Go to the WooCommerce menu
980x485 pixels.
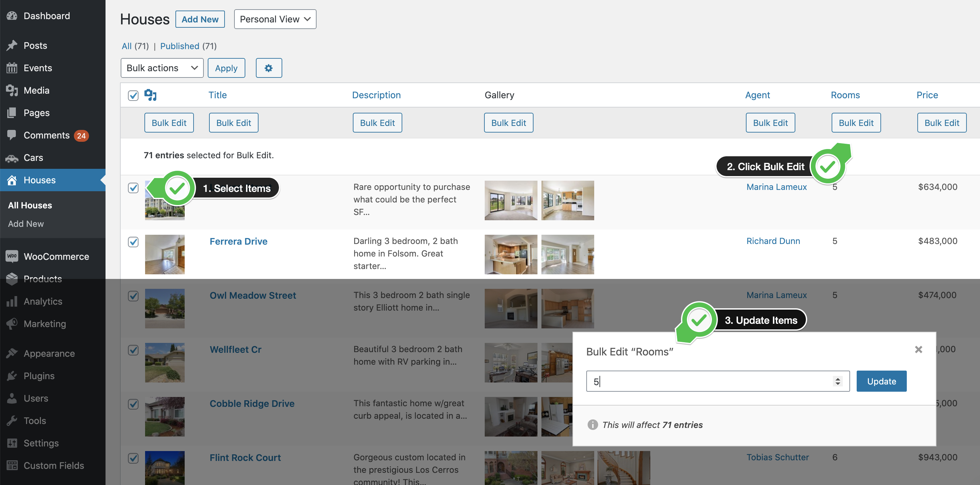point(52,257)
